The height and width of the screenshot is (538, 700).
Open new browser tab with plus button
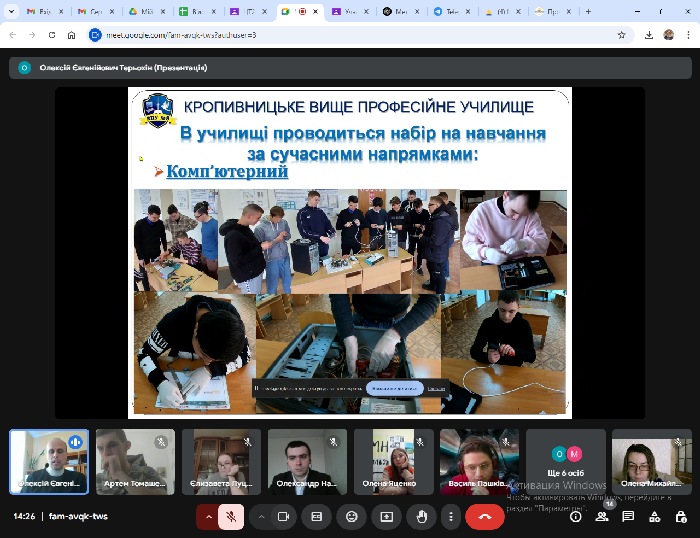coord(588,12)
